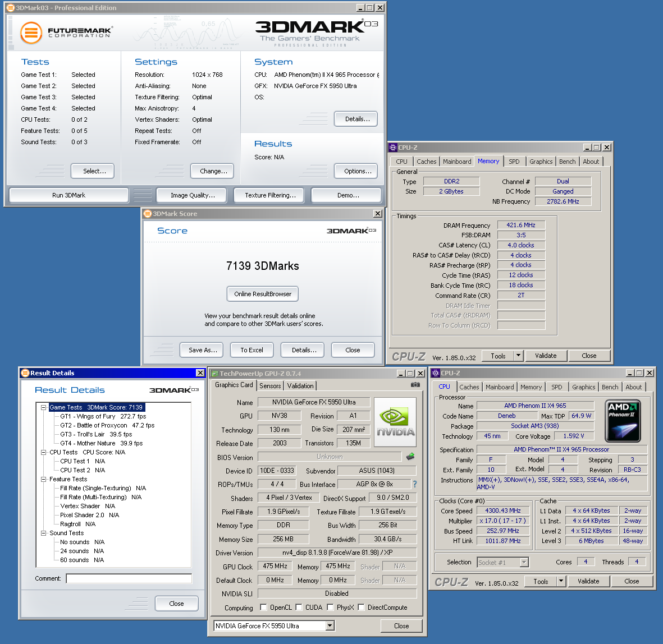This screenshot has height=644, width=663.
Task: Open the Caches tab in the lower CPU-Z window
Action: click(x=469, y=387)
